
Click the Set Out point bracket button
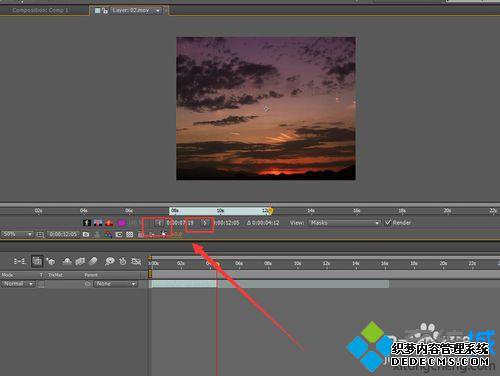pyautogui.click(x=205, y=223)
